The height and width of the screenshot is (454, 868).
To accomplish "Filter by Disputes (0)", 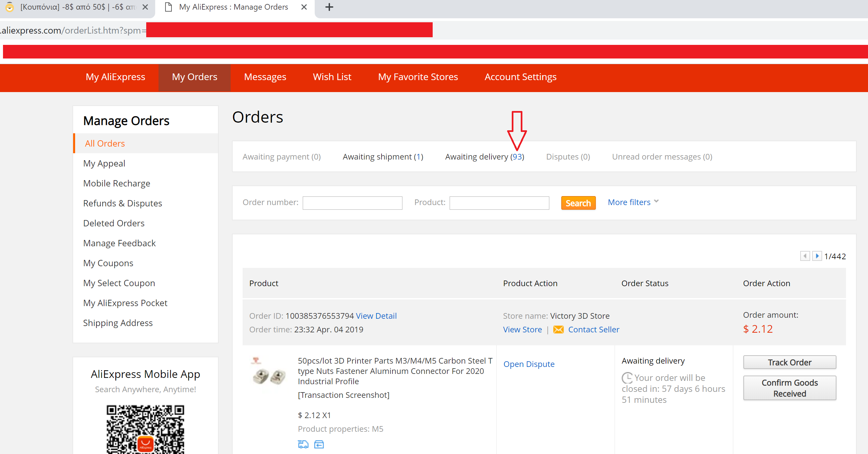I will pyautogui.click(x=568, y=157).
